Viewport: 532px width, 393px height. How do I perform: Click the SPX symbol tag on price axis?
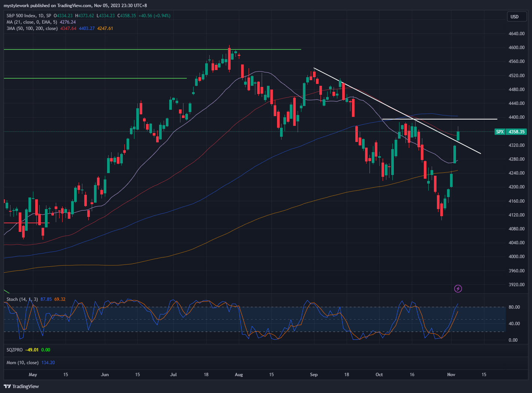click(500, 132)
